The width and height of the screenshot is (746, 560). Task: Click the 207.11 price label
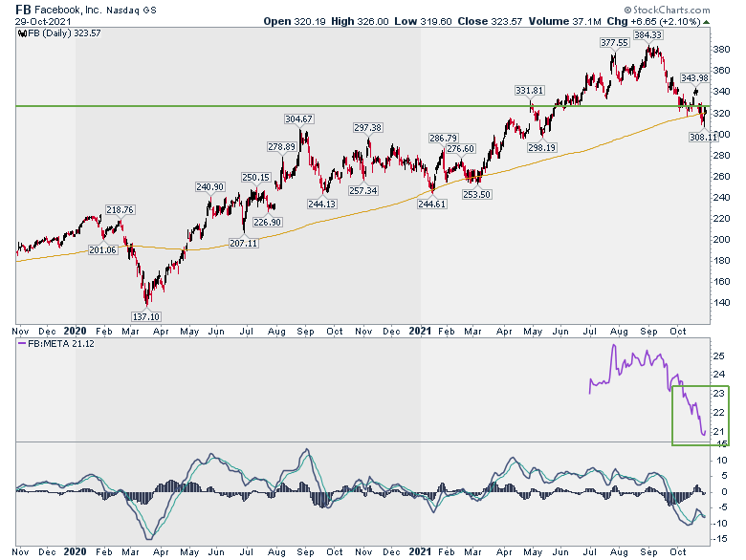[x=244, y=244]
